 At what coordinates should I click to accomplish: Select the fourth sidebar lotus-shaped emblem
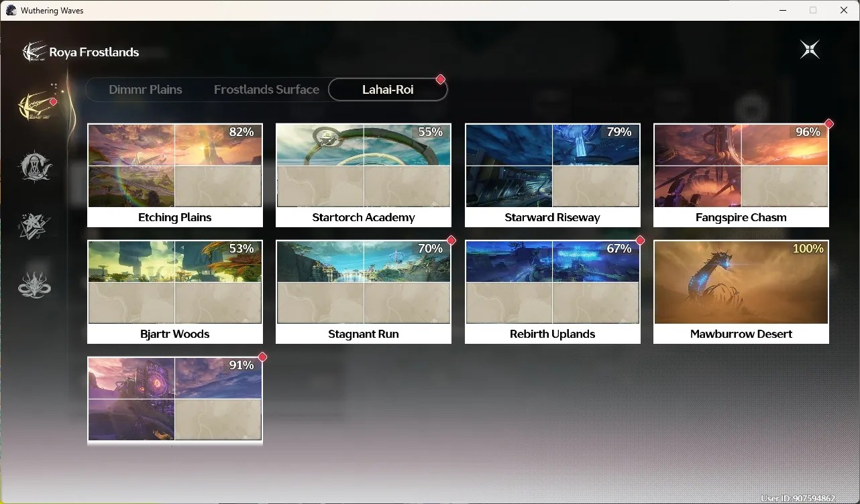point(34,284)
